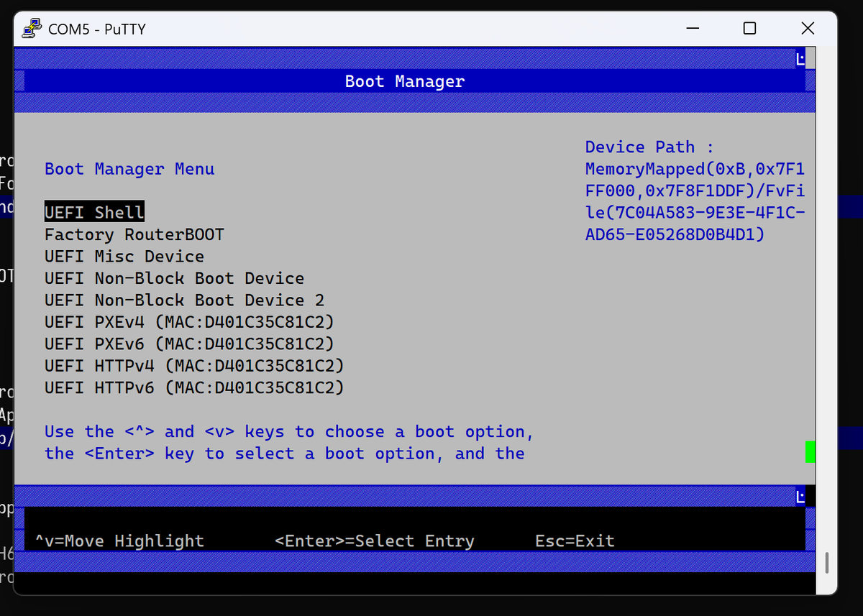This screenshot has width=863, height=616.
Task: Maximize the PuTTY window
Action: pos(749,29)
